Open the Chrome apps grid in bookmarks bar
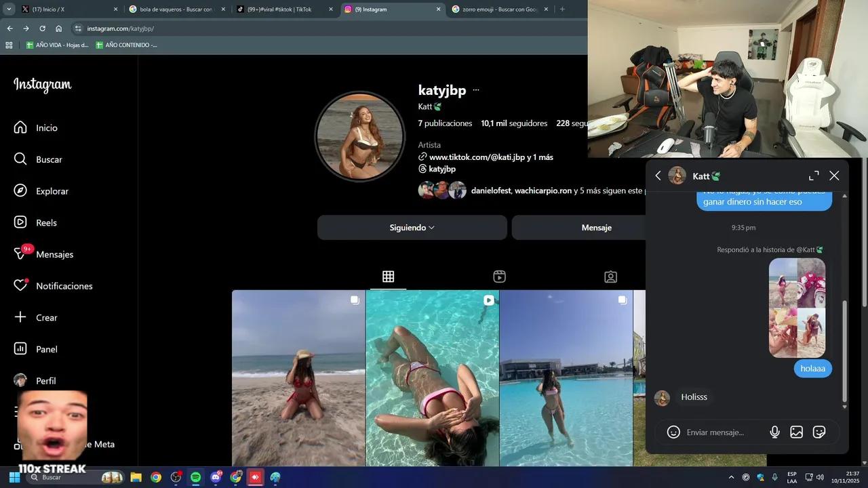This screenshot has width=868, height=488. click(9, 45)
